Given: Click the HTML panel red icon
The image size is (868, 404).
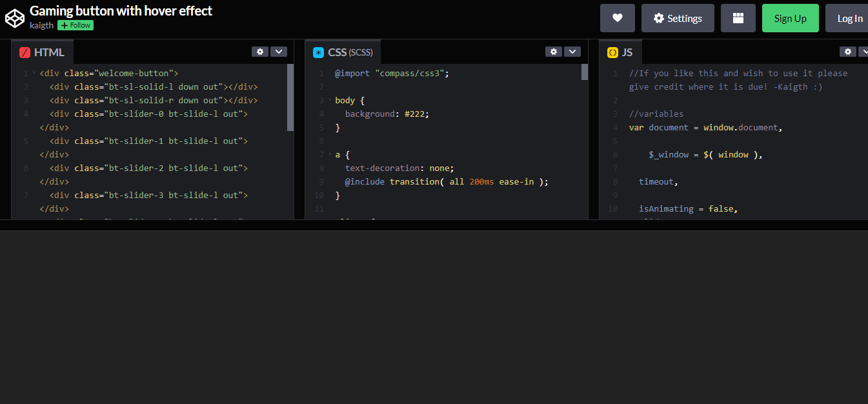Looking at the screenshot, I should (x=25, y=52).
